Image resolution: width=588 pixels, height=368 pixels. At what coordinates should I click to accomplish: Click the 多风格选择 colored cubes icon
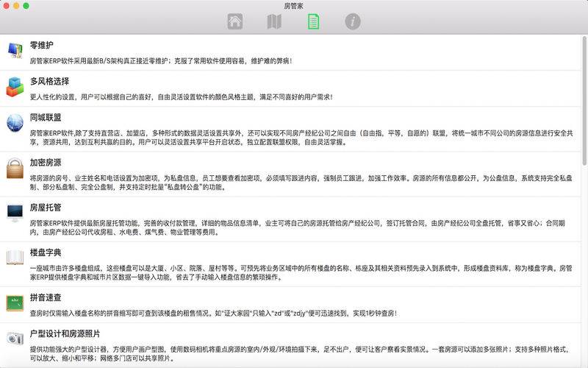(x=15, y=87)
